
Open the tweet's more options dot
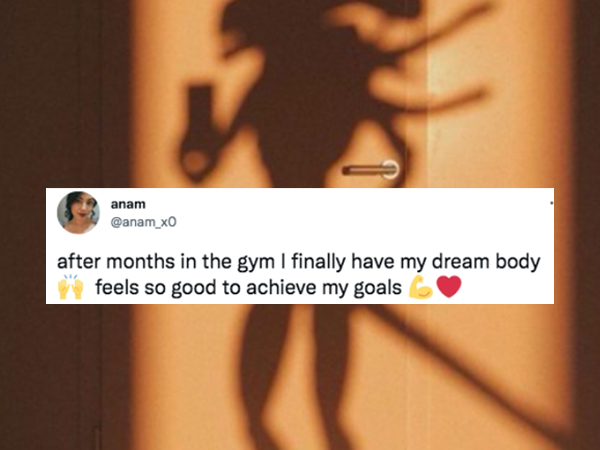[x=551, y=203]
